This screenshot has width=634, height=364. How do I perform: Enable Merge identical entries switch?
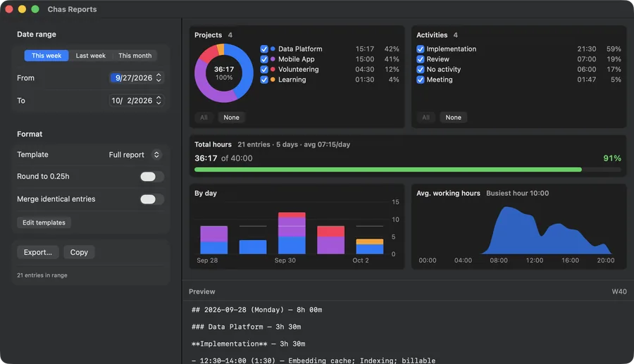152,199
